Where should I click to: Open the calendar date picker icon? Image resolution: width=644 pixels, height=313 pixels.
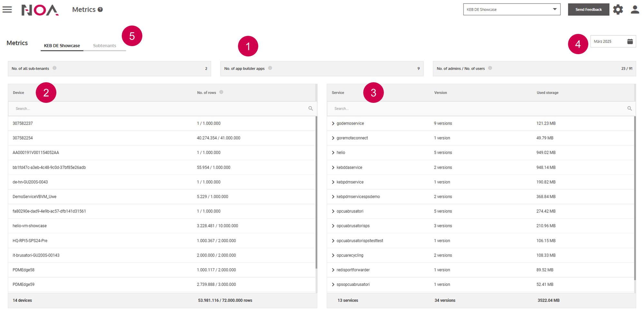click(x=630, y=42)
